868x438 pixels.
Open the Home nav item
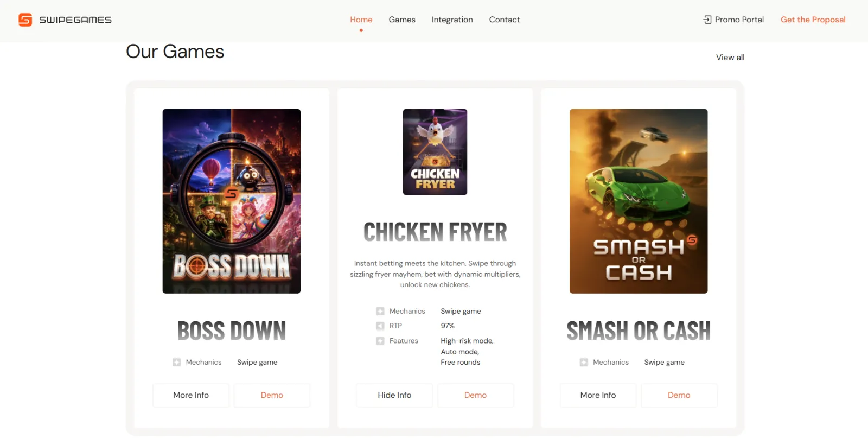click(x=361, y=20)
